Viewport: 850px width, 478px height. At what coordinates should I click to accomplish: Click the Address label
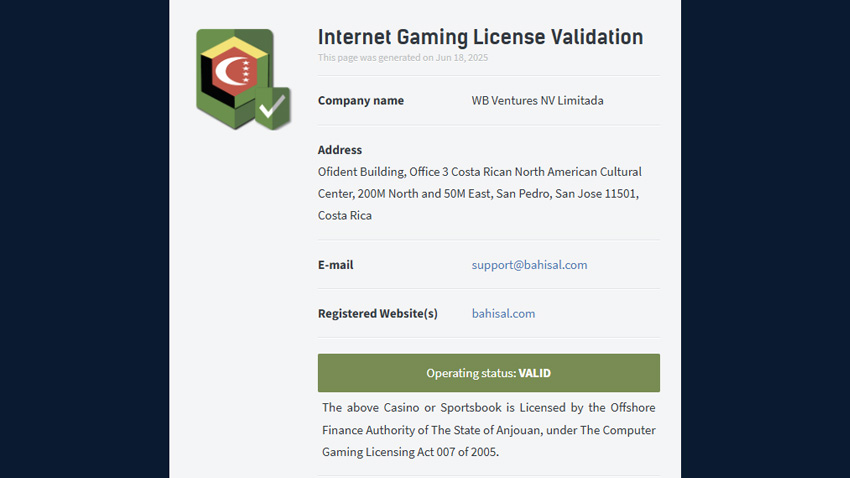pos(339,150)
